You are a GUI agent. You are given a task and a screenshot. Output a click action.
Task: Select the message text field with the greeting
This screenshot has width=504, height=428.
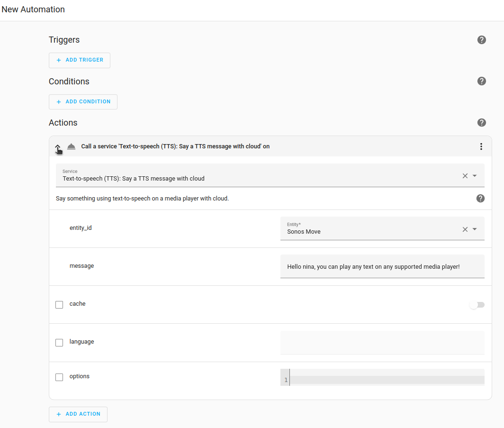click(382, 266)
